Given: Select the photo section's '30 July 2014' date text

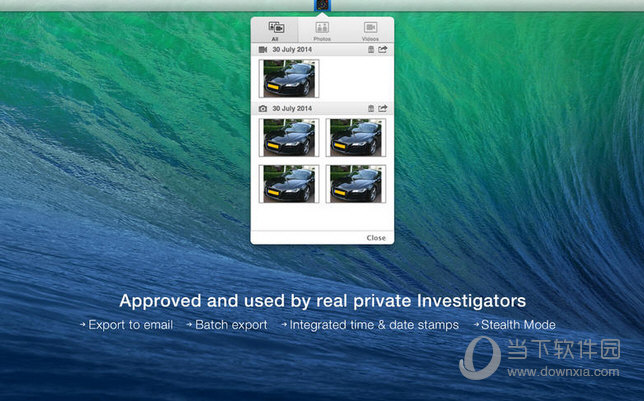Looking at the screenshot, I should click(292, 108).
